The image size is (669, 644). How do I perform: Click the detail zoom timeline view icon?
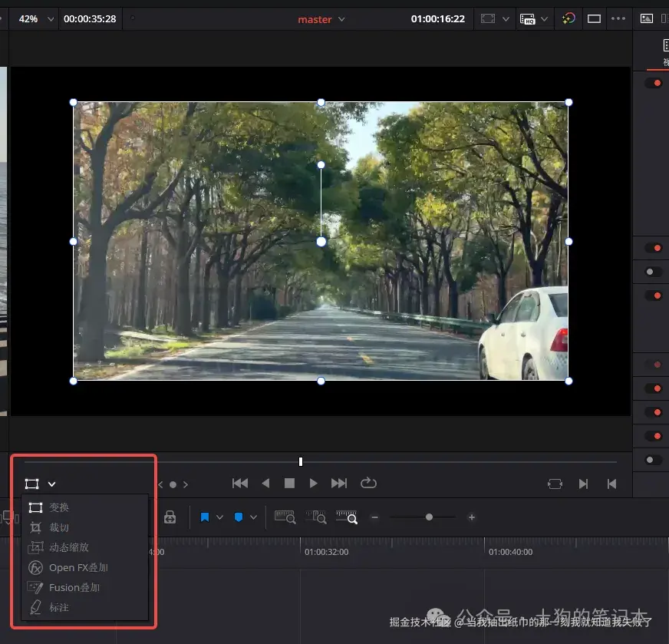click(x=316, y=518)
